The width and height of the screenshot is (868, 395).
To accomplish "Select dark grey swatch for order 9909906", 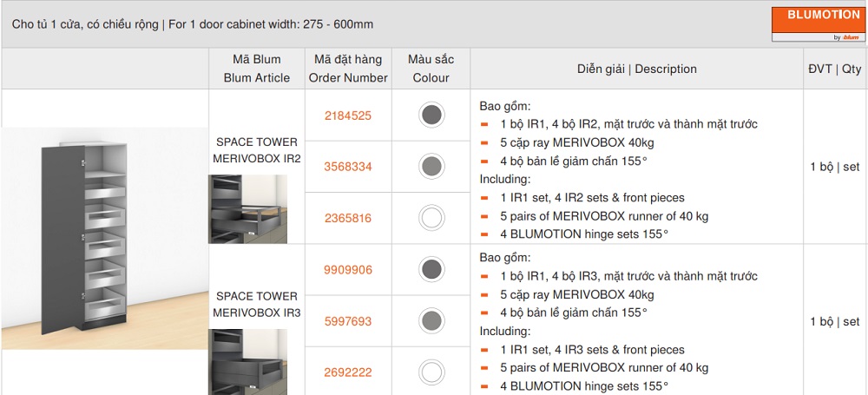I will pyautogui.click(x=431, y=270).
